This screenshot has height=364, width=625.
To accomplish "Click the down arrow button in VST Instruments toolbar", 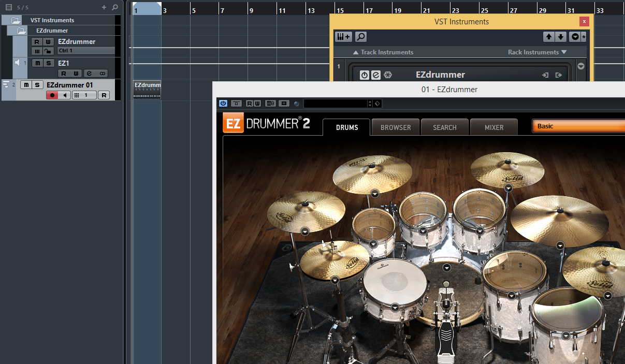I will [x=560, y=37].
